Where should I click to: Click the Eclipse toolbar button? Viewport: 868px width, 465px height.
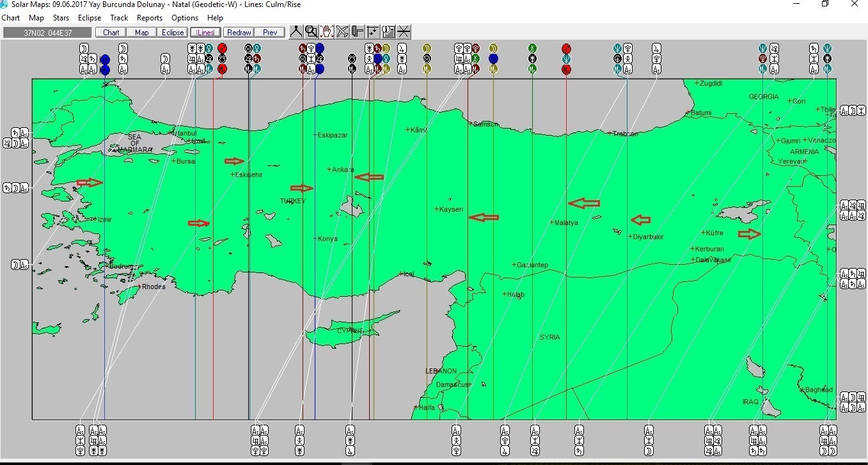click(173, 33)
